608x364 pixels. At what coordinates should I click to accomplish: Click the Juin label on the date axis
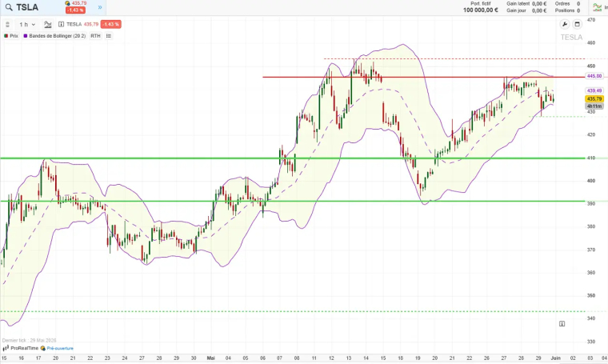click(x=556, y=358)
